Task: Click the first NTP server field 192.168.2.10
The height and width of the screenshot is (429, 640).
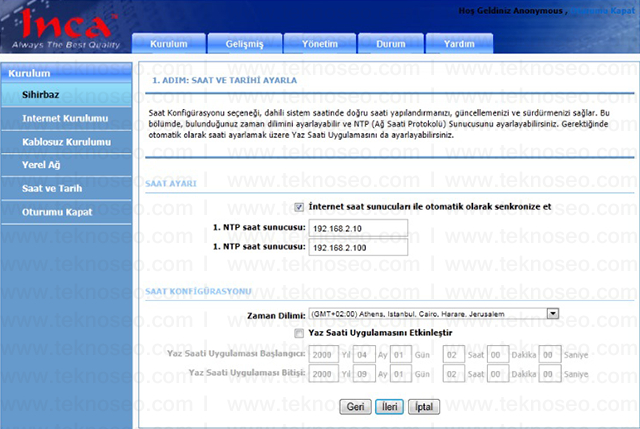Action: click(x=358, y=228)
